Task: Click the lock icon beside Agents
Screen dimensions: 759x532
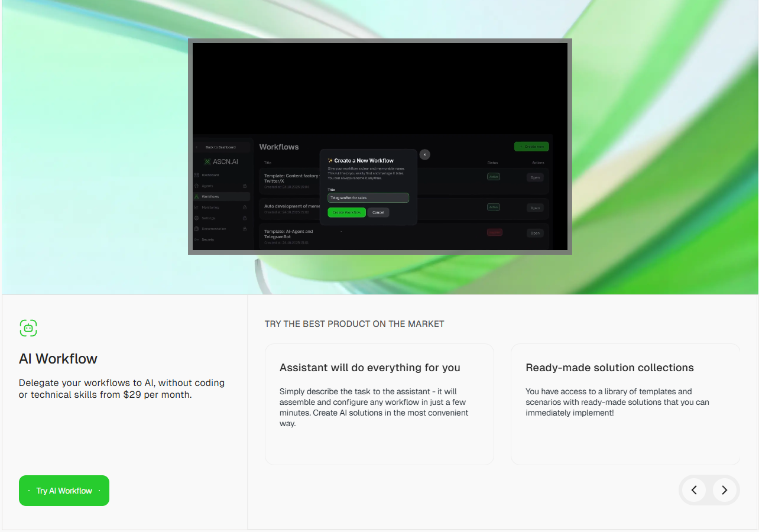Action: tap(245, 186)
